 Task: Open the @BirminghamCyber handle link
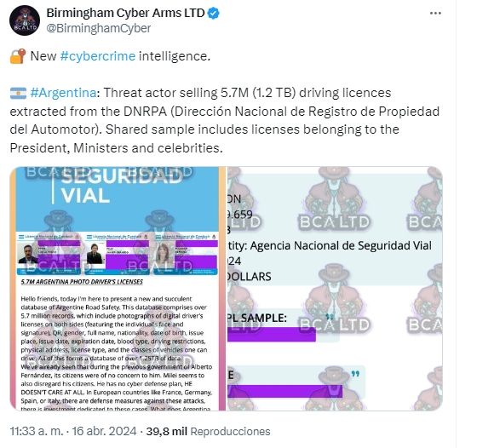coord(99,28)
